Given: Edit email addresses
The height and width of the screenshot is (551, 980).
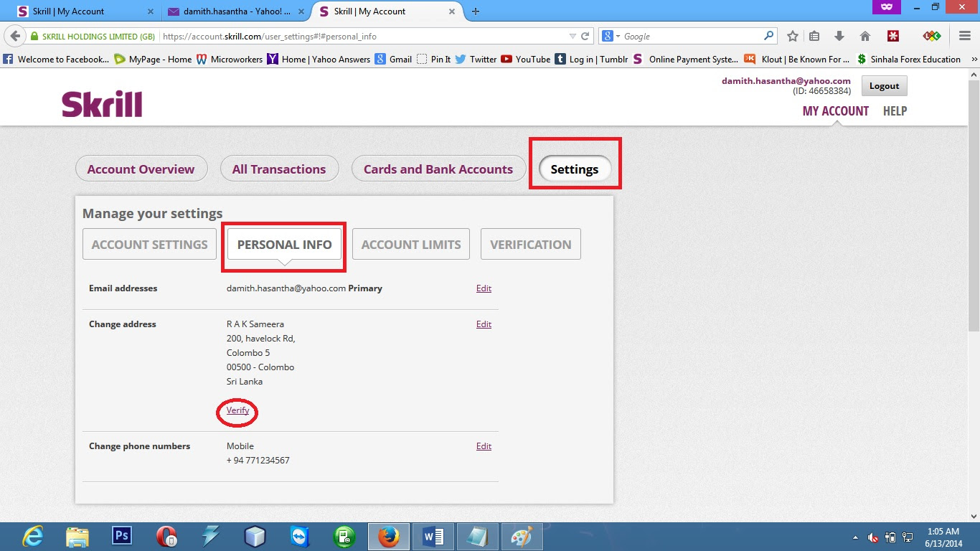Looking at the screenshot, I should [484, 288].
